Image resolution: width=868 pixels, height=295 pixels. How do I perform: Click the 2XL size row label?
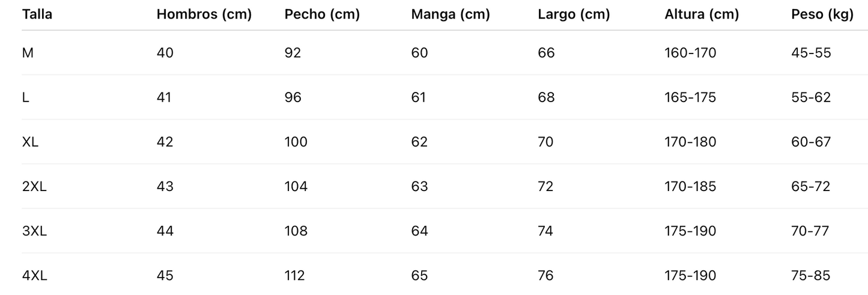click(34, 186)
